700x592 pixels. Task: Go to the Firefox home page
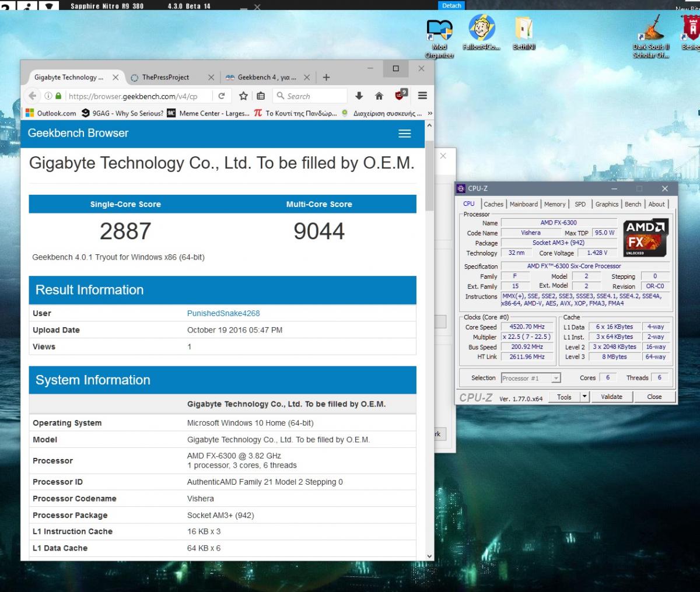[x=379, y=96]
